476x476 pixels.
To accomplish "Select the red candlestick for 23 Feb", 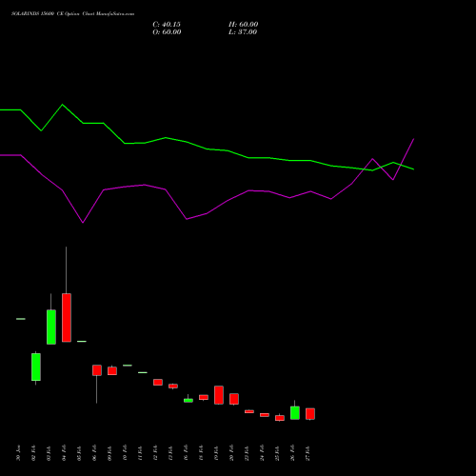I will pos(249,411).
